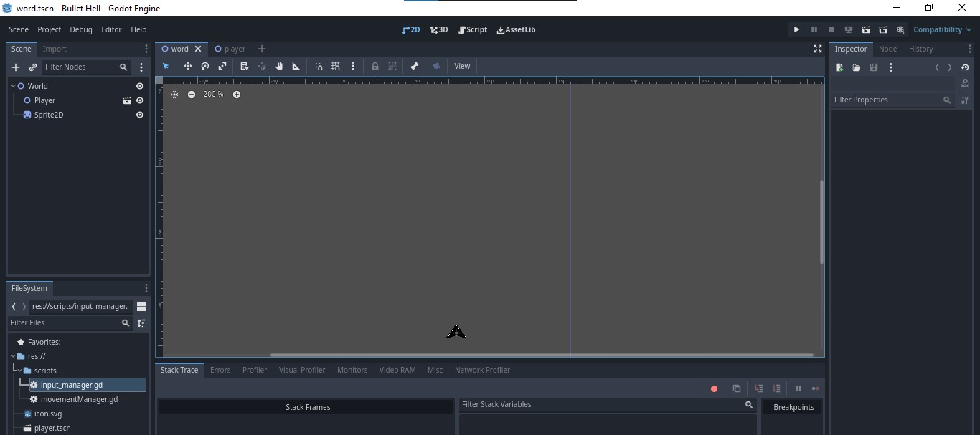Image resolution: width=980 pixels, height=435 pixels.
Task: Select the Move tool in the 2D toolbar
Action: click(x=188, y=66)
